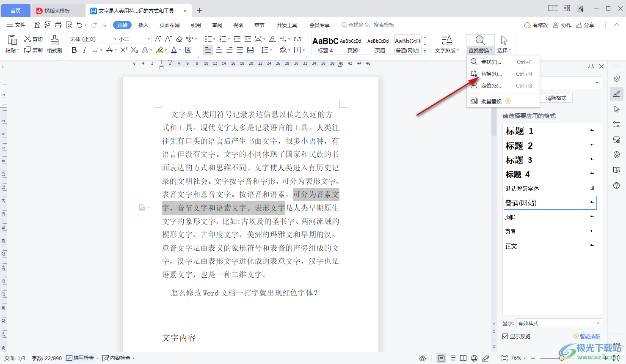Toggle 拼写检查 spell check in status bar
The height and width of the screenshot is (364, 626).
point(80,358)
